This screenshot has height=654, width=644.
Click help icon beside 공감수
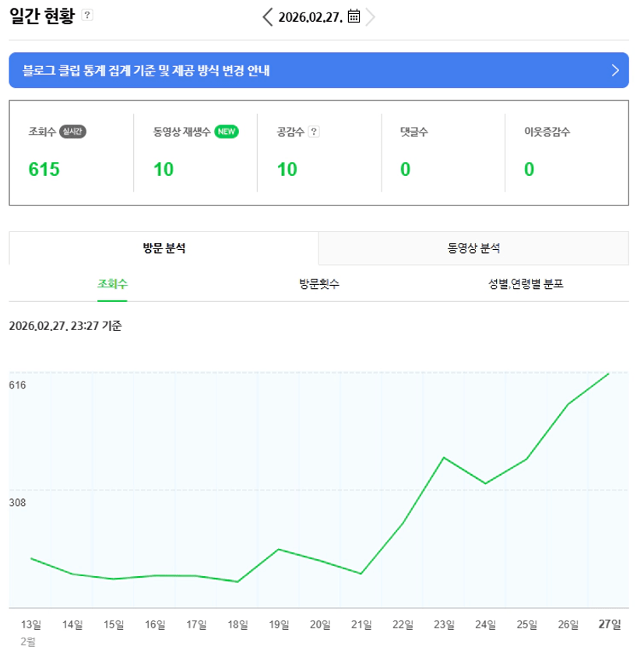coord(314,132)
